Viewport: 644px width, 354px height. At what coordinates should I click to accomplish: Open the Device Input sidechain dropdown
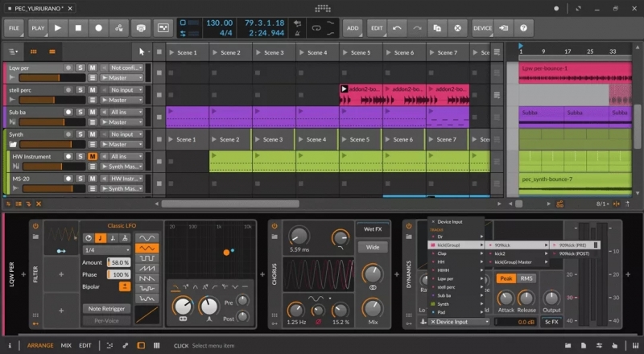[x=459, y=322]
